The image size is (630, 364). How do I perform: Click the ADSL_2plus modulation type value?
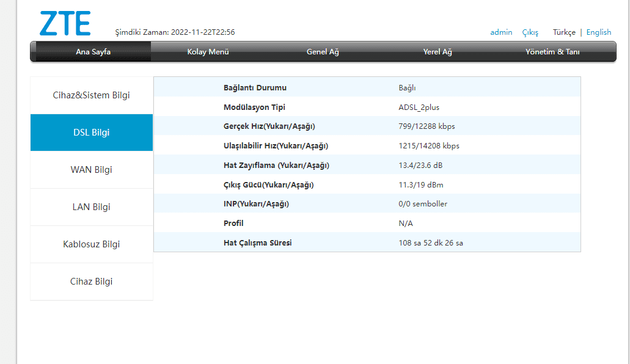coord(419,107)
